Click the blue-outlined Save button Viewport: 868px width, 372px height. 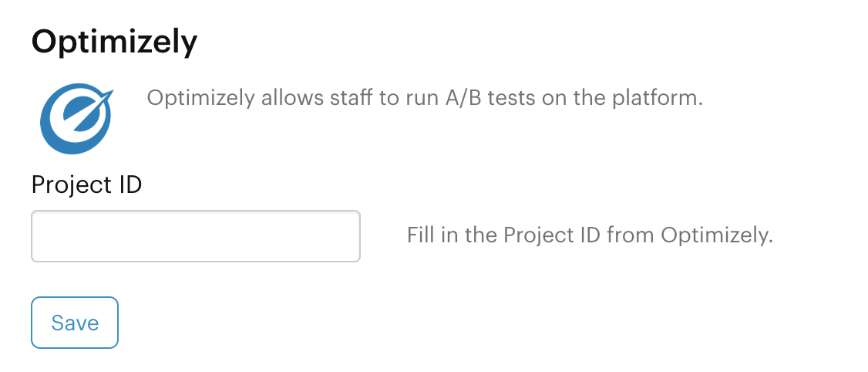pos(75,323)
